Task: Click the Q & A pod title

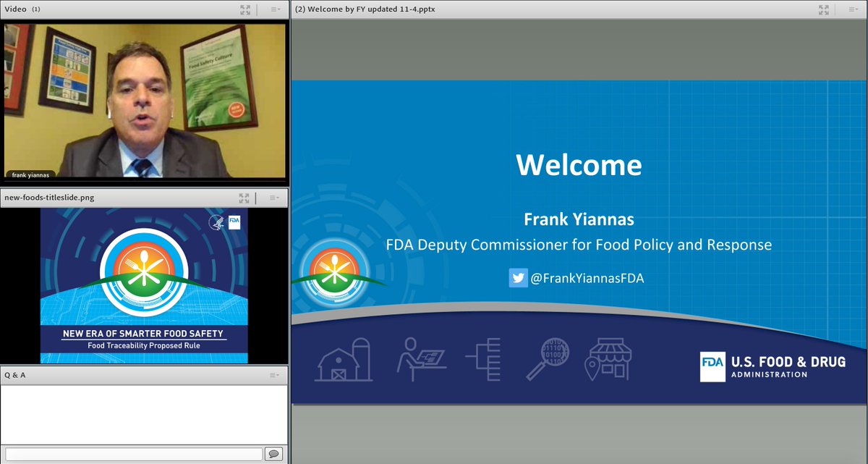Action: tap(14, 375)
